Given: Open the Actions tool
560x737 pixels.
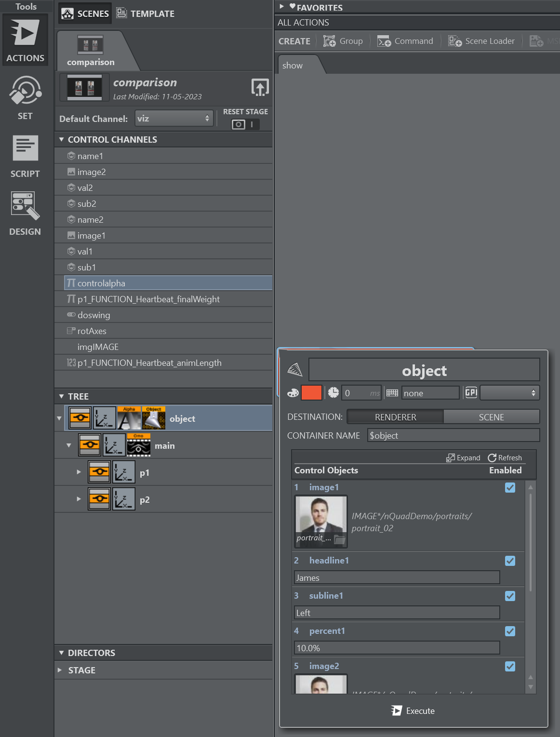Looking at the screenshot, I should pos(25,40).
